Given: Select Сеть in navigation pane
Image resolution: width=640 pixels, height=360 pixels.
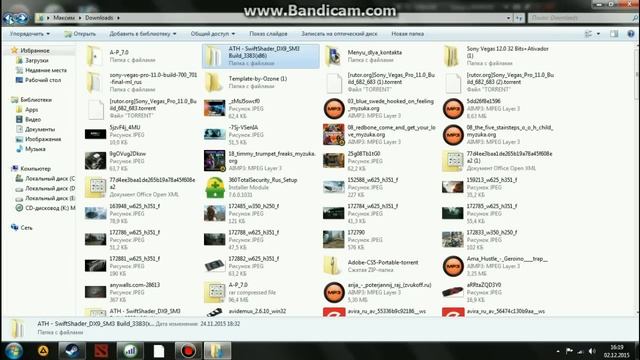Looking at the screenshot, I should (x=26, y=228).
